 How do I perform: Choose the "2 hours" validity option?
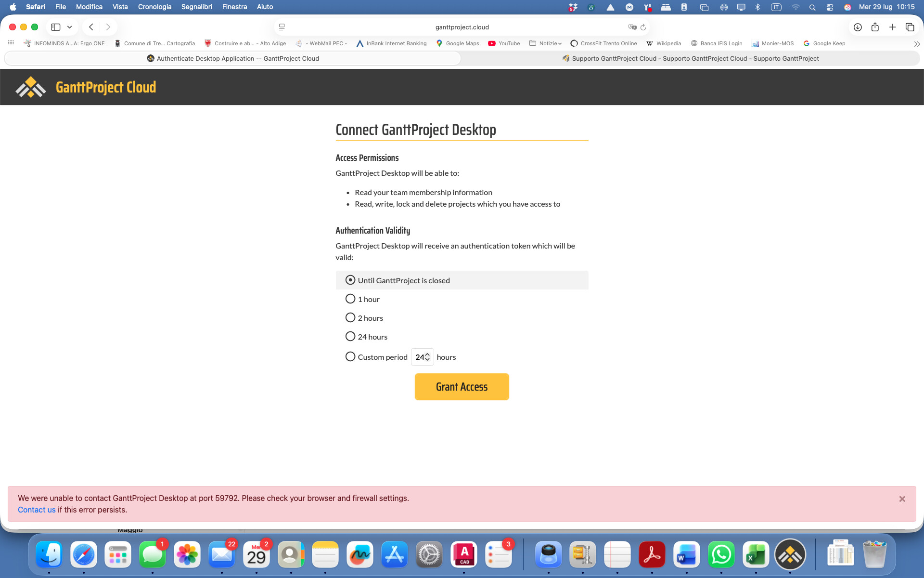(x=350, y=317)
